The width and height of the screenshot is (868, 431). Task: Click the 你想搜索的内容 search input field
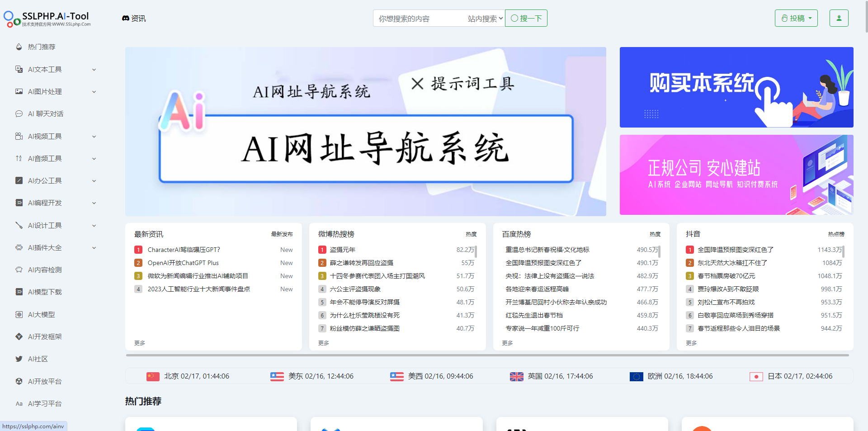[x=418, y=19]
